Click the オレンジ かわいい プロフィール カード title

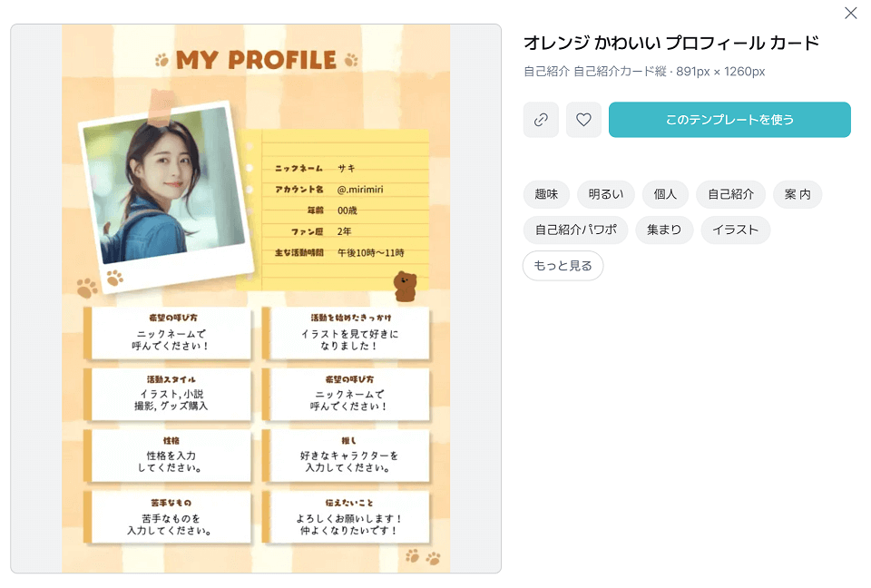point(670,43)
